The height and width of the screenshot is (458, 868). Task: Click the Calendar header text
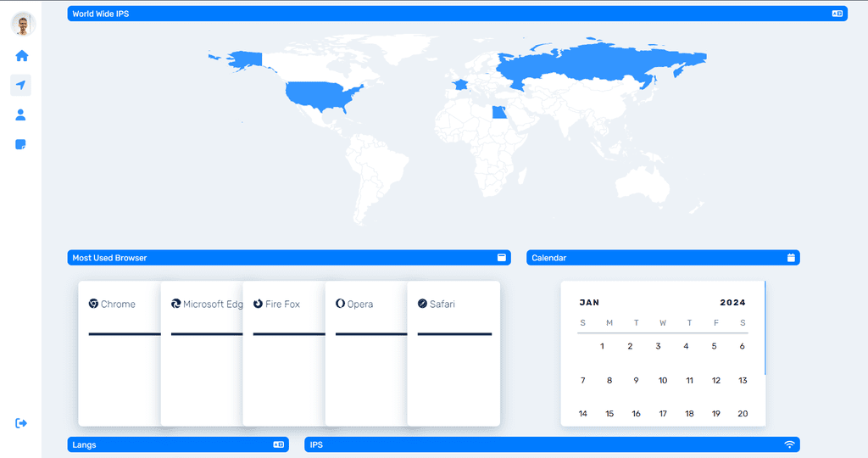point(548,258)
